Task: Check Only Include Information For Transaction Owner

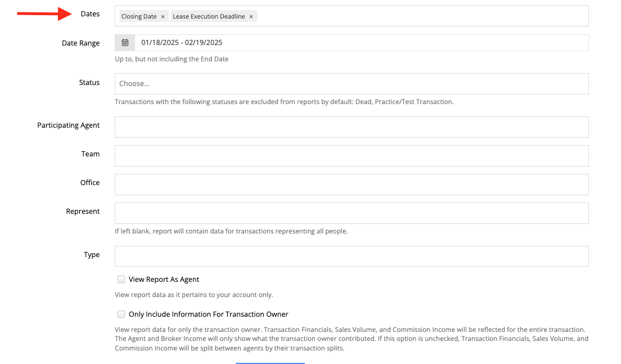Action: click(121, 314)
